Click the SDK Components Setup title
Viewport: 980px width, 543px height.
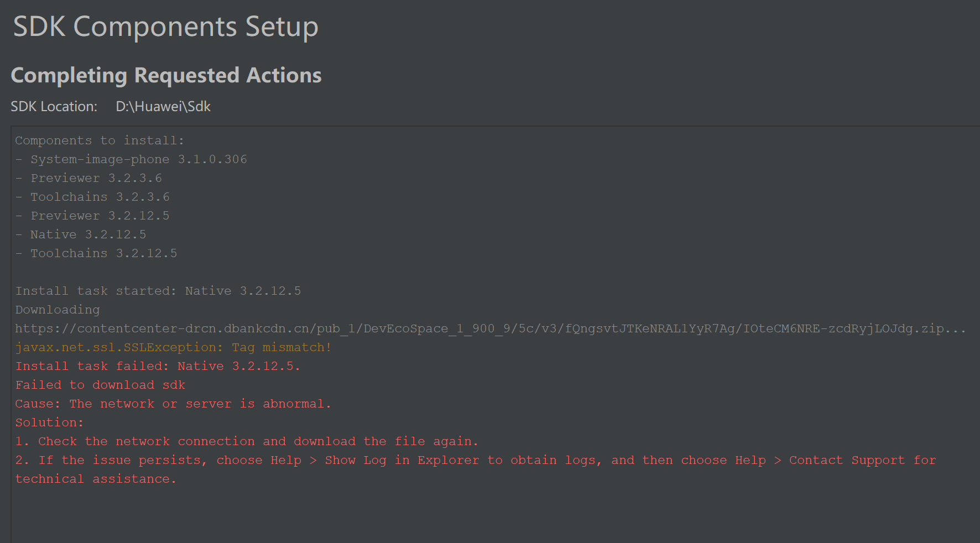[165, 27]
